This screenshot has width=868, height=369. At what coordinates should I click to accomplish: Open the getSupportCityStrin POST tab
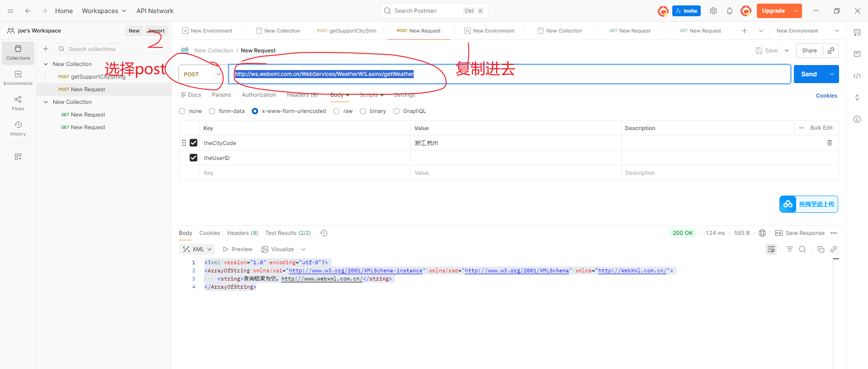[x=347, y=31]
